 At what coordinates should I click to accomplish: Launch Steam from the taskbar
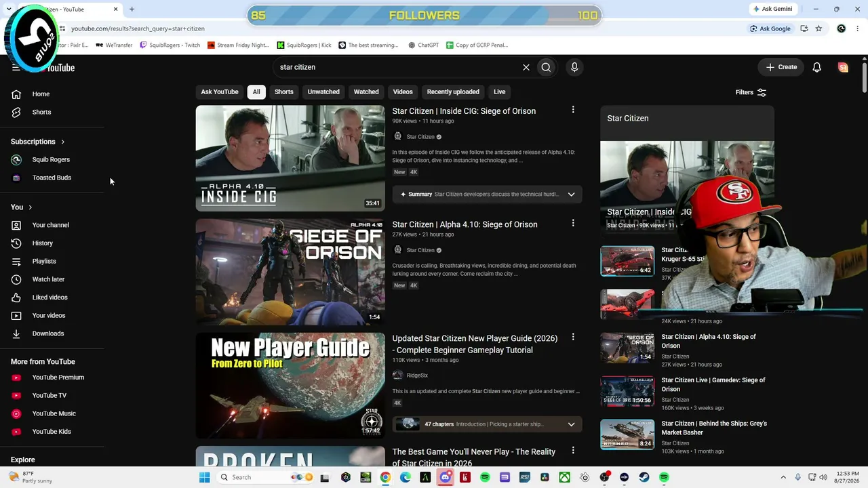(x=644, y=477)
